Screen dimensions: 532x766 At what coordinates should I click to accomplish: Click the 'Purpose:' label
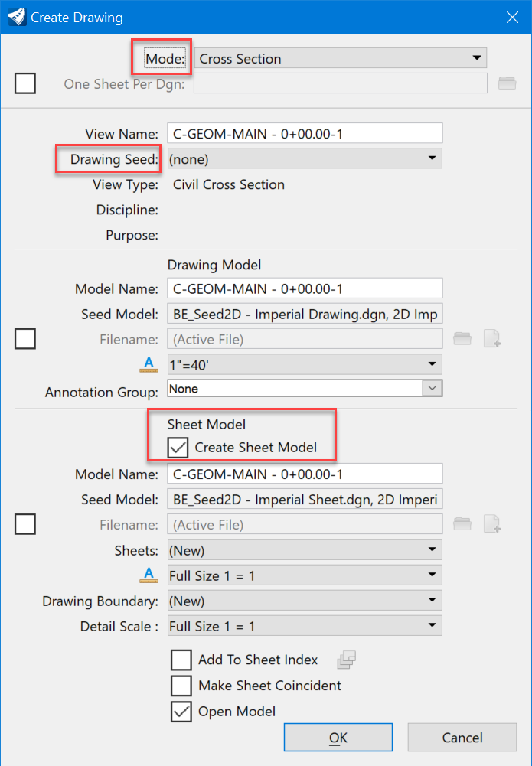[132, 236]
